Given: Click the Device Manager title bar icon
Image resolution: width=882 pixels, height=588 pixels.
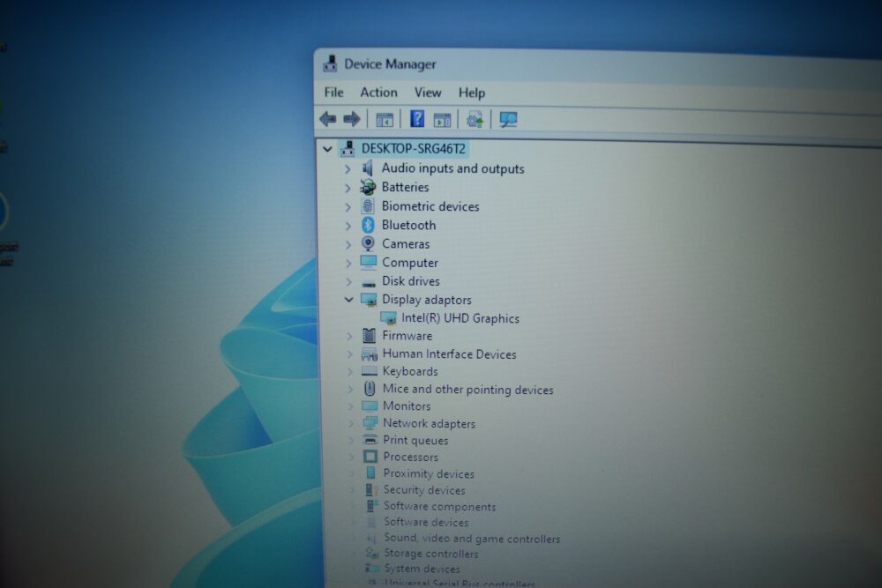Looking at the screenshot, I should [x=330, y=63].
